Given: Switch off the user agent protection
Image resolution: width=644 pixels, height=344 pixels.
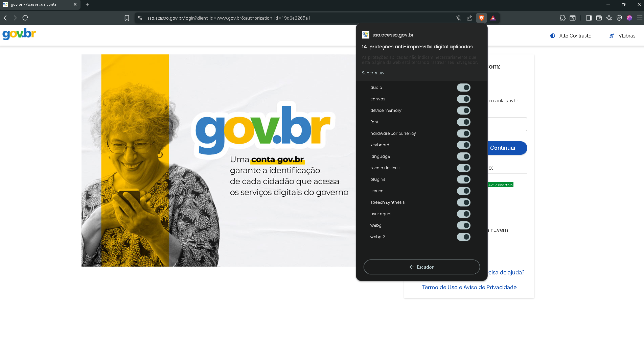Looking at the screenshot, I should (x=463, y=214).
